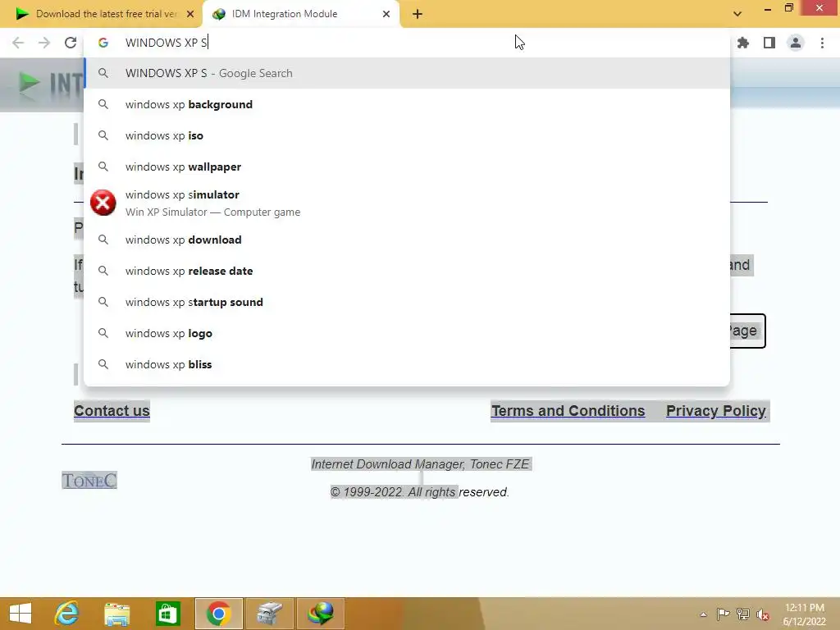Image resolution: width=840 pixels, height=630 pixels.
Task: Click the Tonec logo
Action: pos(89,481)
